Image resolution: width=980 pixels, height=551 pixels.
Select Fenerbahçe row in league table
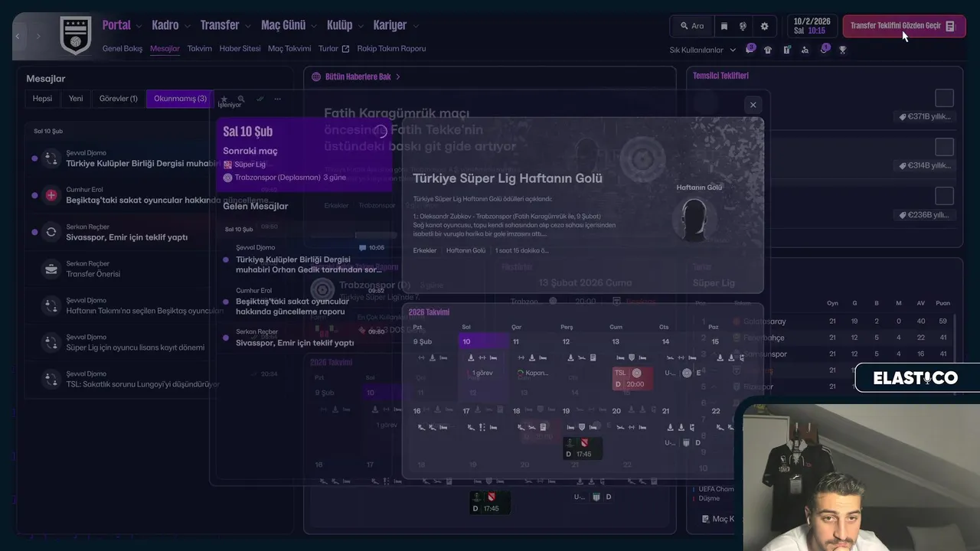pos(825,337)
